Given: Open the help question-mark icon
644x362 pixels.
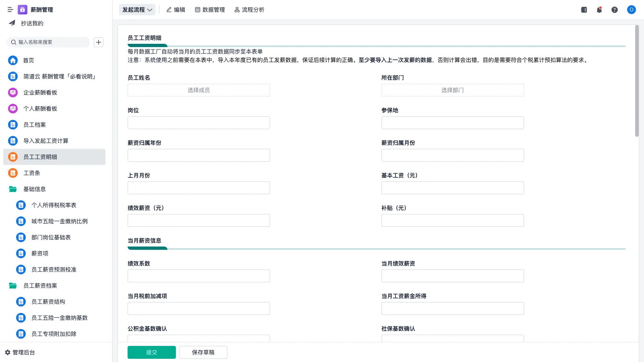Looking at the screenshot, I should tap(615, 10).
